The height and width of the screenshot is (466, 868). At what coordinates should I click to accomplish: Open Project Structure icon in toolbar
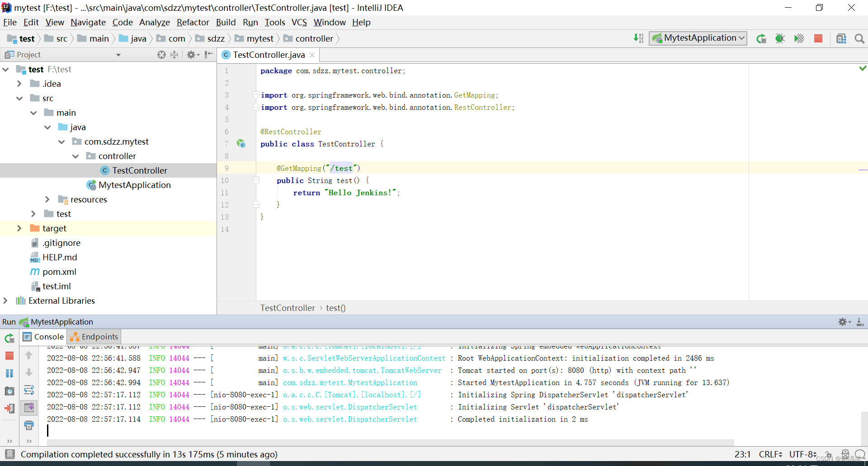[841, 38]
